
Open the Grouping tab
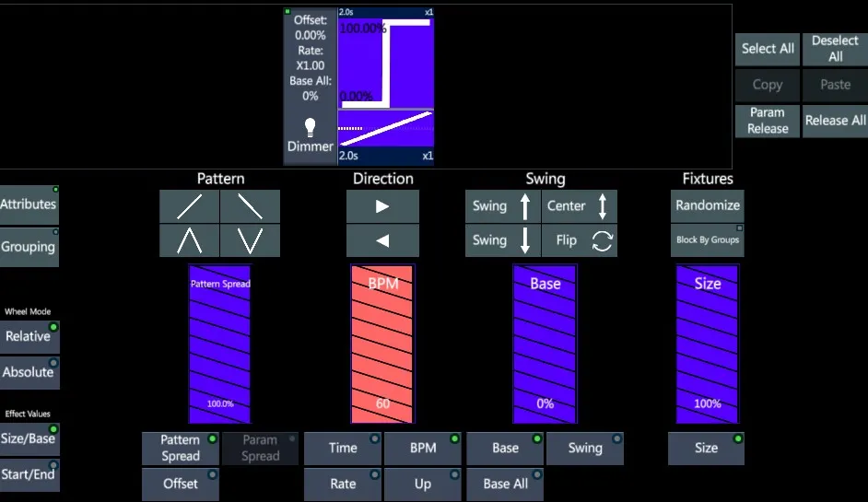click(29, 248)
